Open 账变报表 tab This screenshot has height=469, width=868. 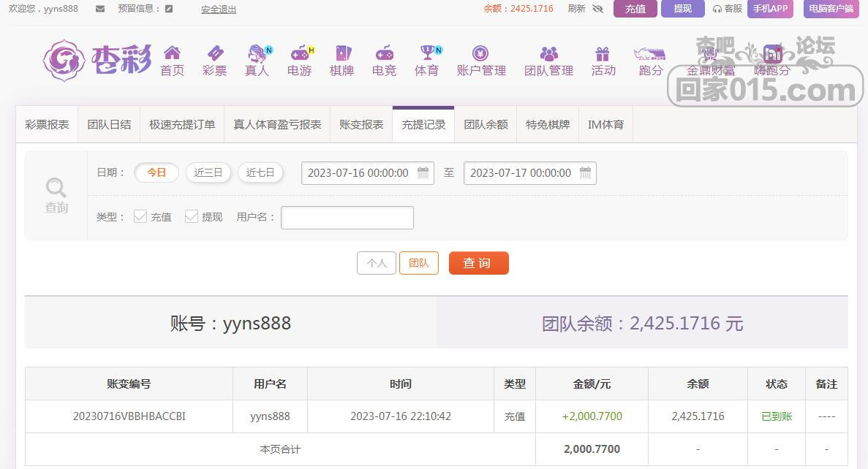pos(361,124)
